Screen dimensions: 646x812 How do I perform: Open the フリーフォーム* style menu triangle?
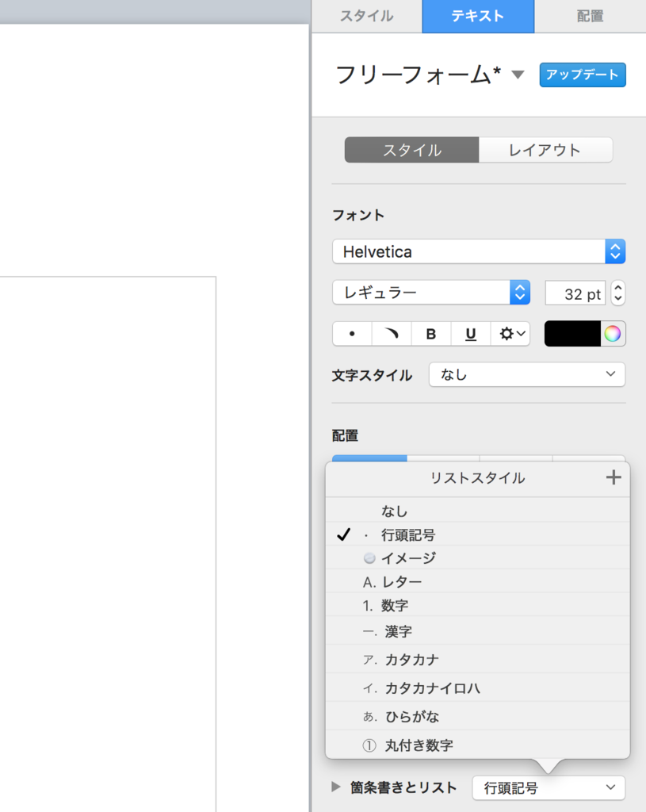pos(518,75)
